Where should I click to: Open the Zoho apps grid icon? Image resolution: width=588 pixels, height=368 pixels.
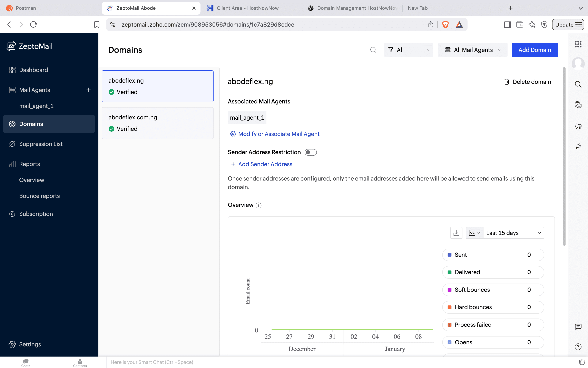point(578,44)
